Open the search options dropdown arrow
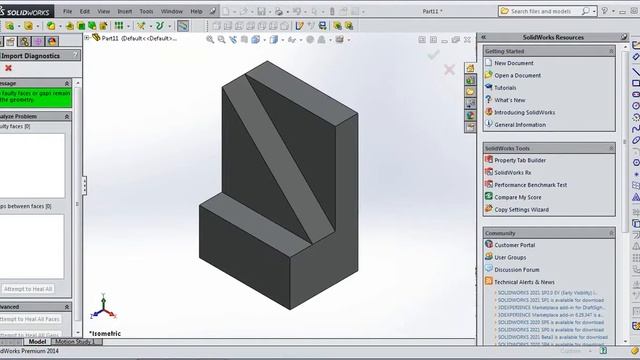The height and width of the screenshot is (360, 640). [x=594, y=11]
